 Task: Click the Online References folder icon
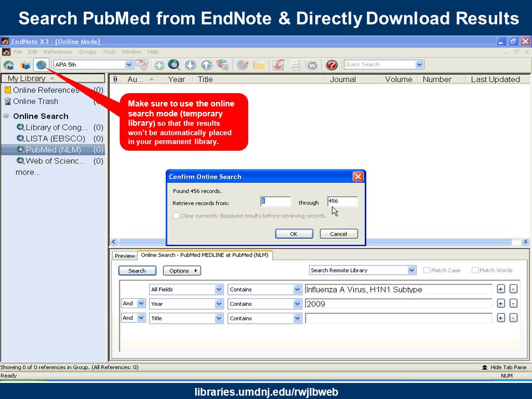coord(8,90)
